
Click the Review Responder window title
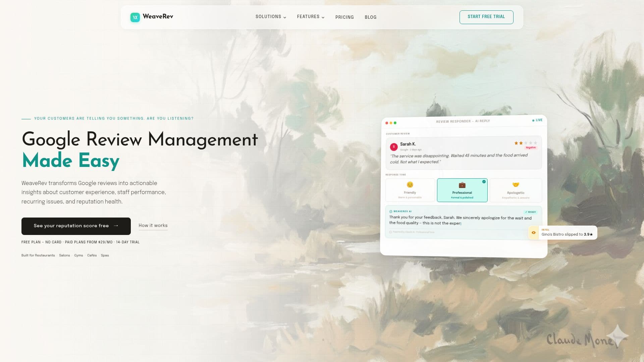click(x=463, y=121)
